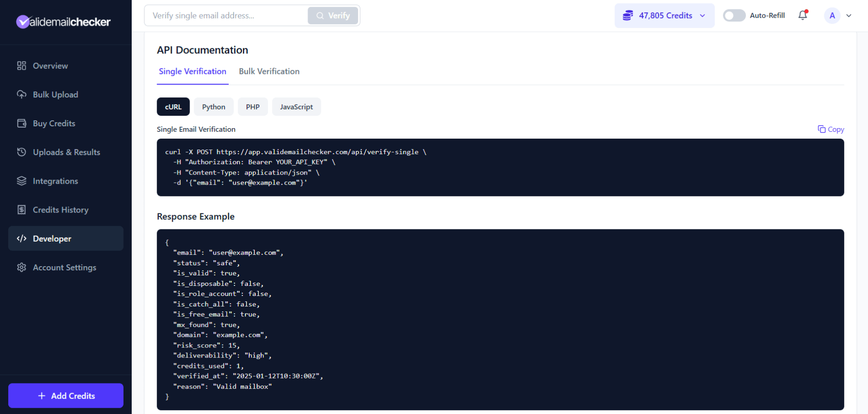
Task: Click the Add Credits button
Action: point(66,396)
